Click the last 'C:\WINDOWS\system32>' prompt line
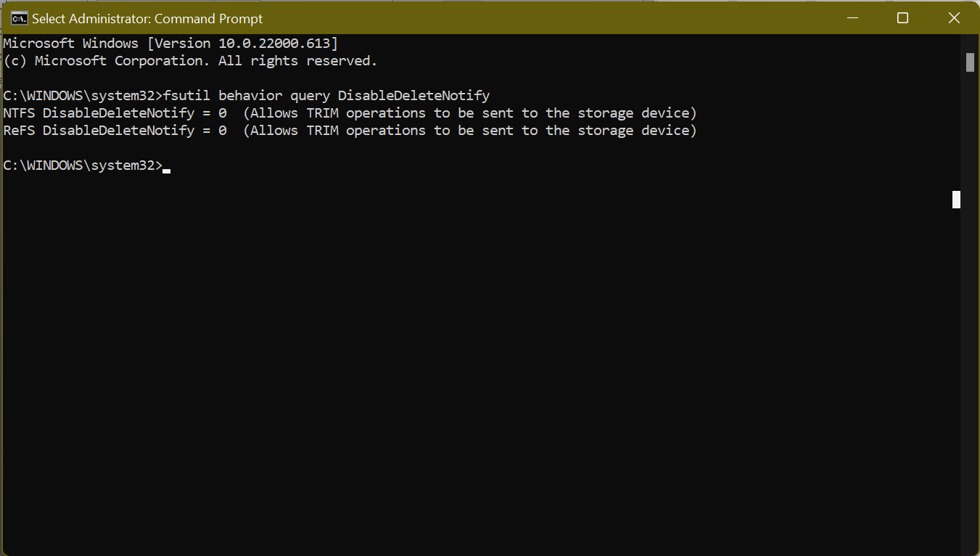This screenshot has height=556, width=980. pyautogui.click(x=83, y=165)
